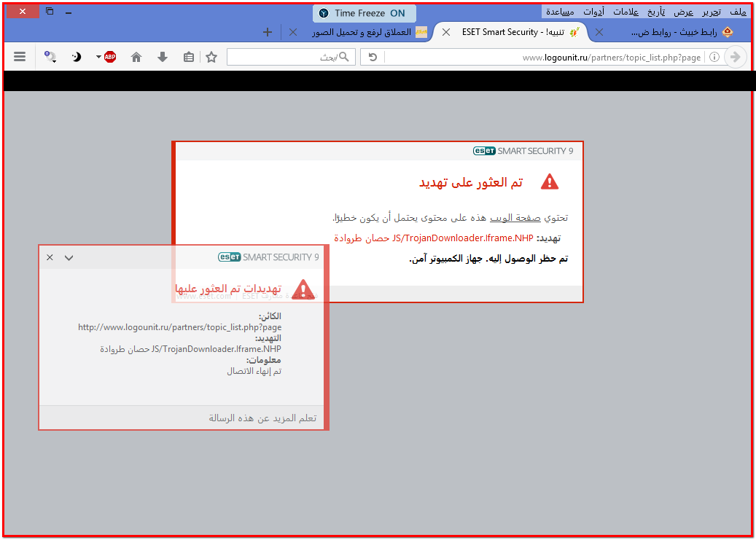Open a new tab with plus button
The image size is (756, 540).
(268, 32)
